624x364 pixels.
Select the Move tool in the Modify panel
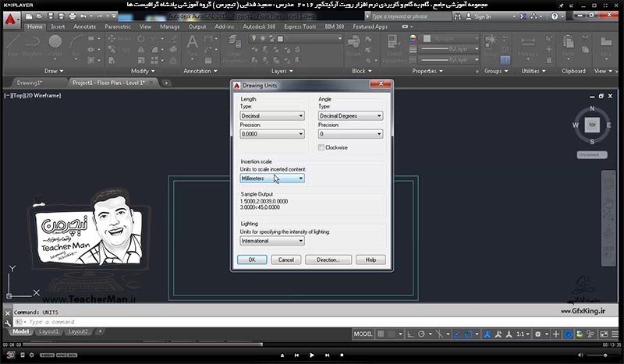tap(119, 39)
